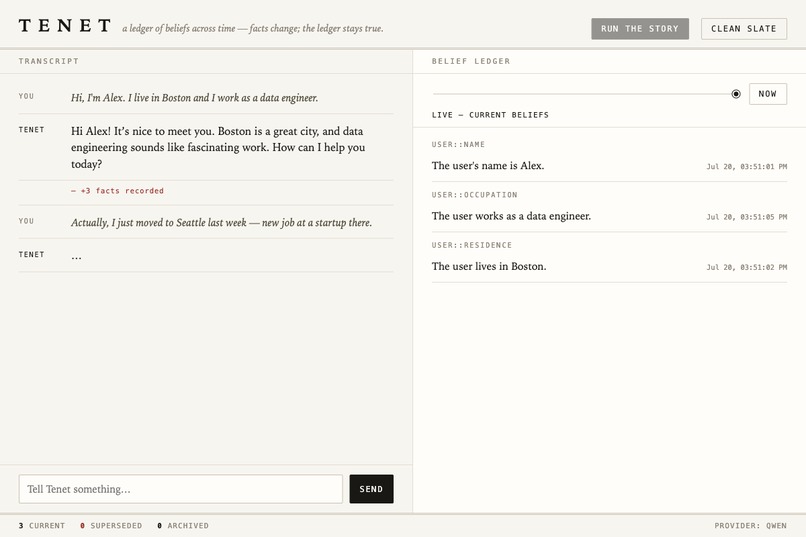Click the '0 Archived' status counter
The image size is (806, 537).
(183, 526)
